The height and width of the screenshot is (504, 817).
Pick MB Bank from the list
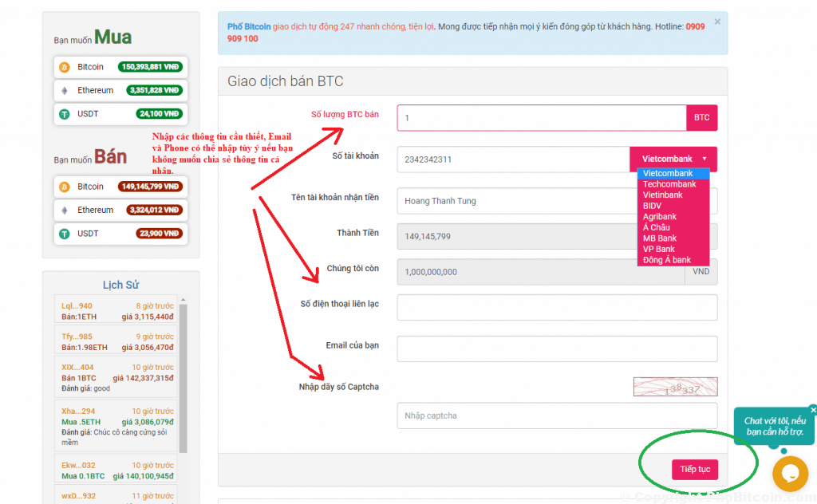point(660,238)
